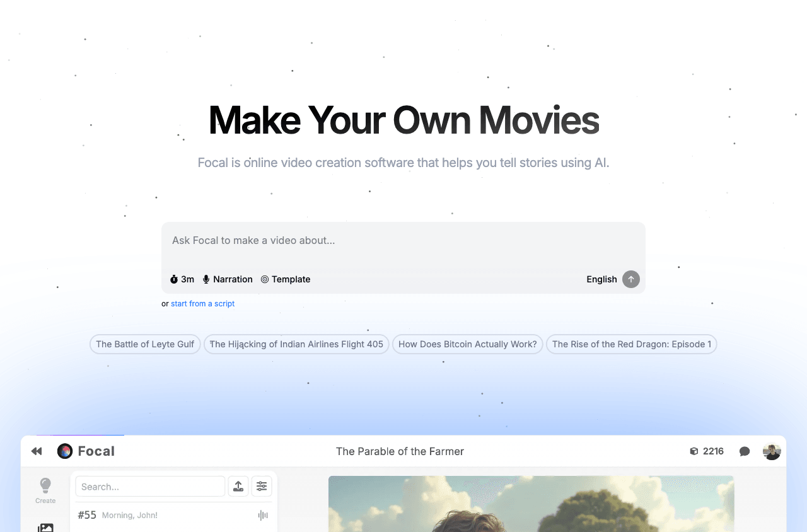Click the waveform icon on row #55
The image size is (807, 532).
click(x=263, y=516)
